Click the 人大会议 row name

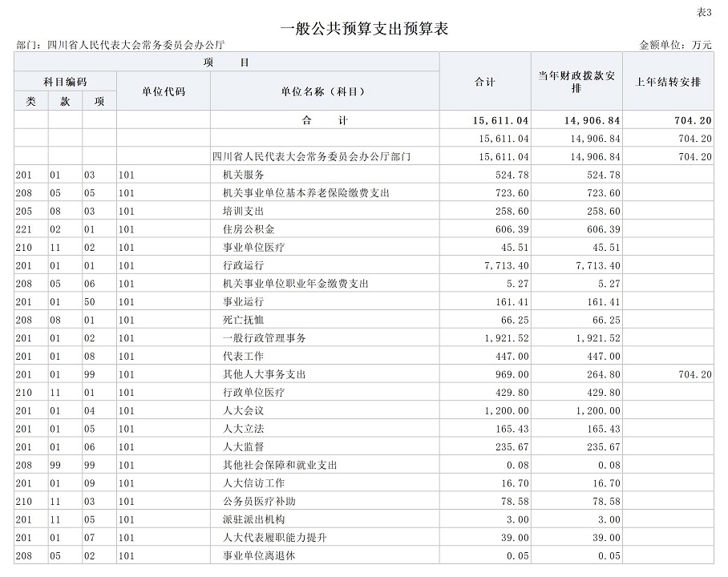[243, 410]
